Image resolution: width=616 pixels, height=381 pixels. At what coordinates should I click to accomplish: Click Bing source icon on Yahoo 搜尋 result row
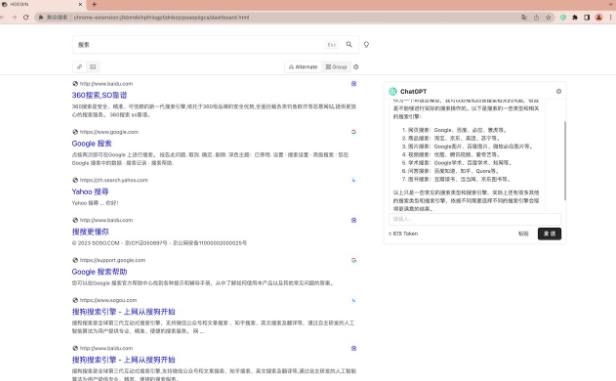coord(354,180)
